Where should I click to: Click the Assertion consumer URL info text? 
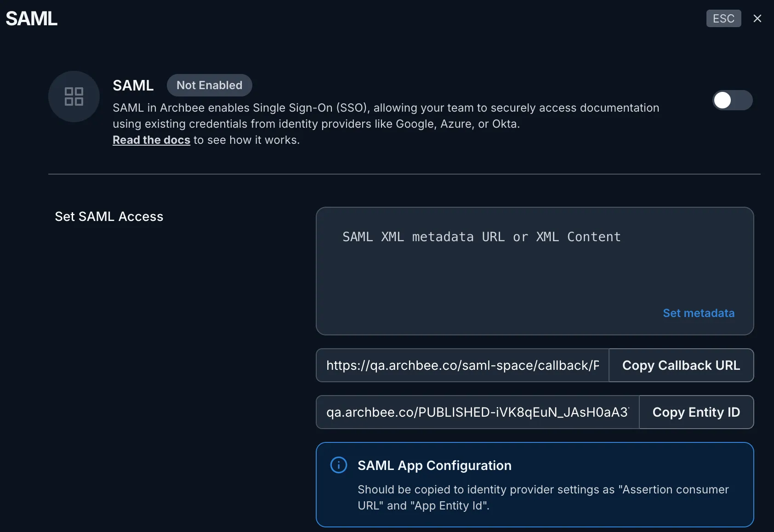[543, 498]
